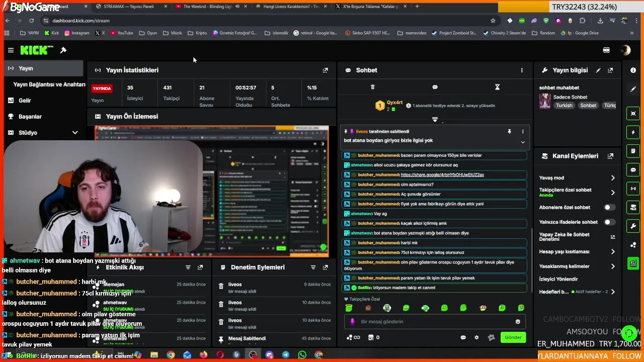Viewport: 644px width, 362px height.
Task: Click the green headset support bubble
Action: tap(629, 333)
